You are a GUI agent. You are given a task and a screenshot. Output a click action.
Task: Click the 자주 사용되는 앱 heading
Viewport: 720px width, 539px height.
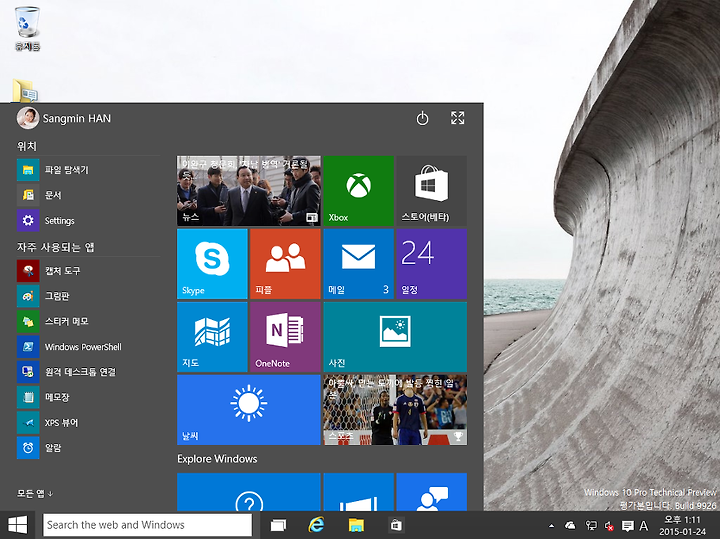pyautogui.click(x=56, y=247)
